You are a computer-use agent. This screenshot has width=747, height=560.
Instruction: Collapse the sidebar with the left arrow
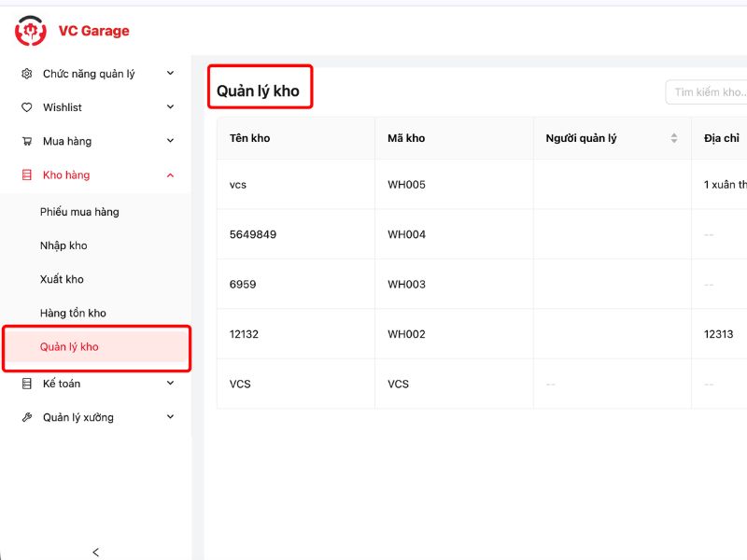[95, 552]
